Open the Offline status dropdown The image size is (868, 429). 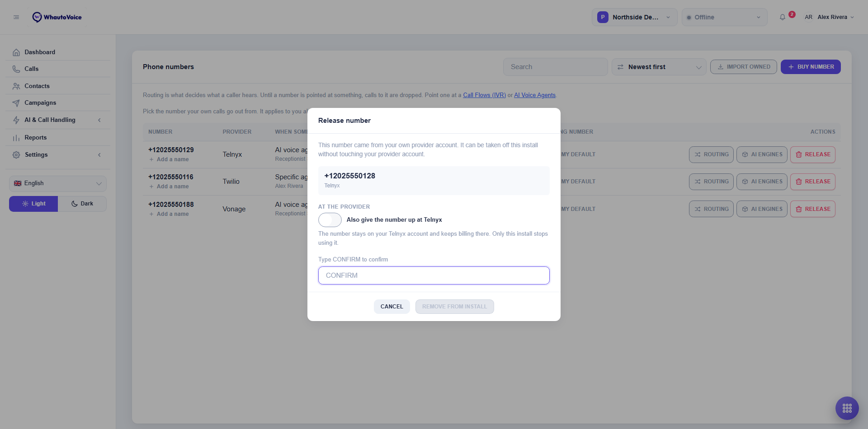(724, 17)
